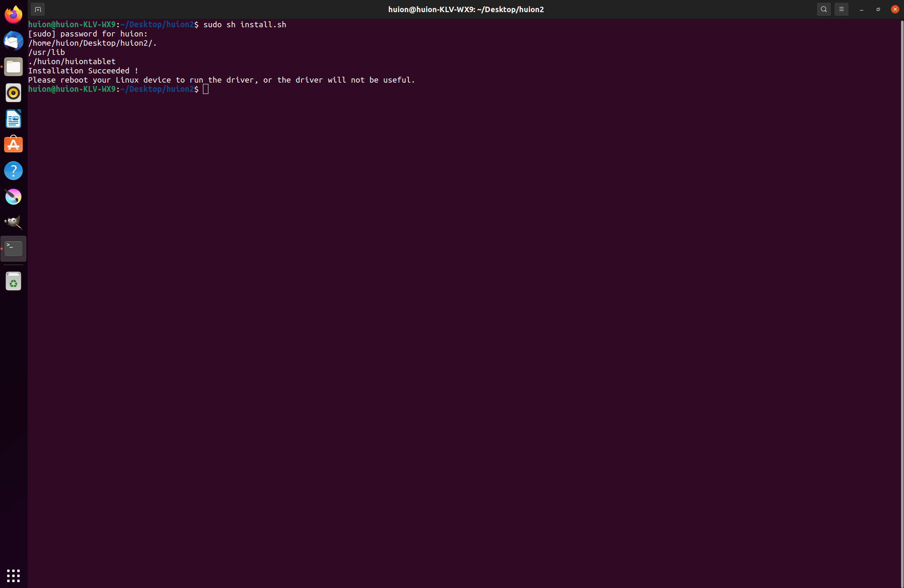
Task: Open LibreOffice Writer from the dock
Action: click(13, 119)
